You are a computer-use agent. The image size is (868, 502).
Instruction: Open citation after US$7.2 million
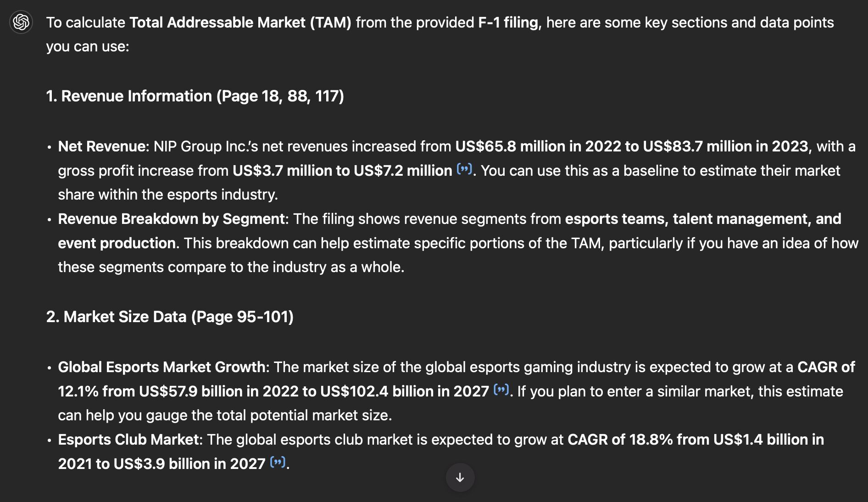tap(464, 169)
